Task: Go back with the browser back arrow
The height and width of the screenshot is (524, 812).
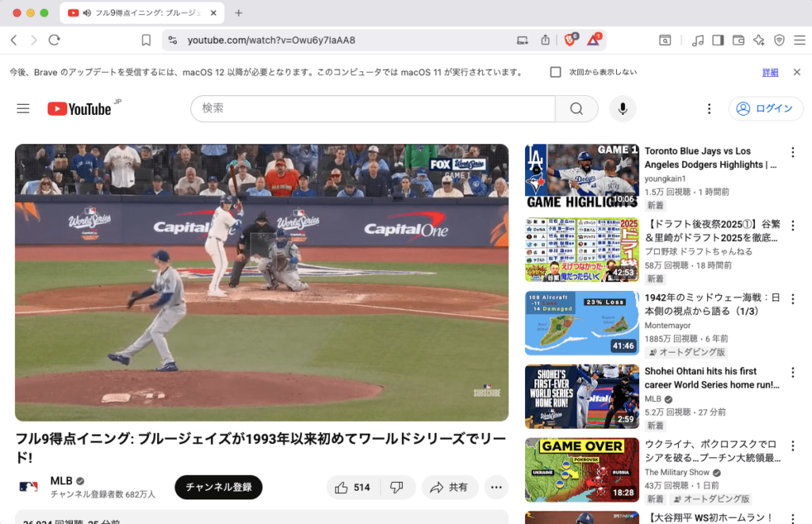Action: click(x=14, y=40)
